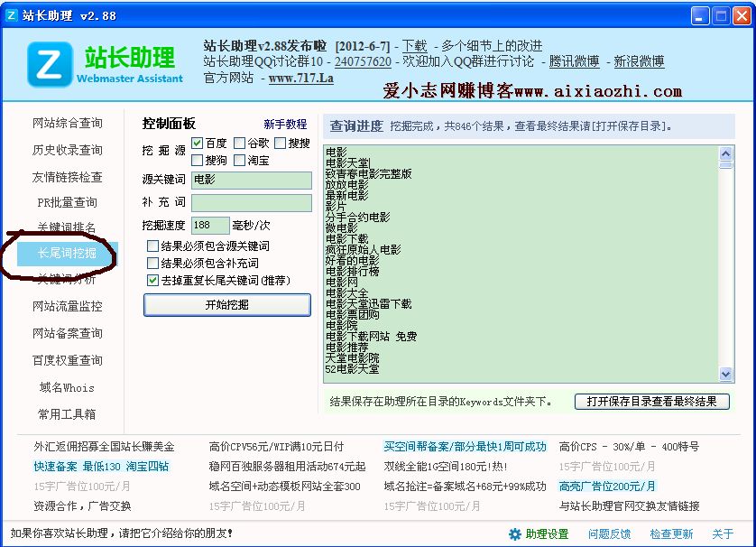Visit the 新浪微博 link

point(640,61)
